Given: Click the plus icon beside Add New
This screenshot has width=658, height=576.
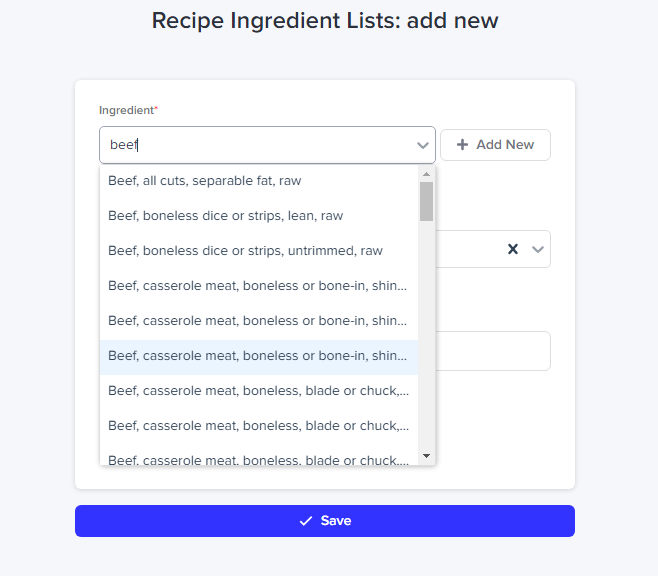Looking at the screenshot, I should 462,145.
